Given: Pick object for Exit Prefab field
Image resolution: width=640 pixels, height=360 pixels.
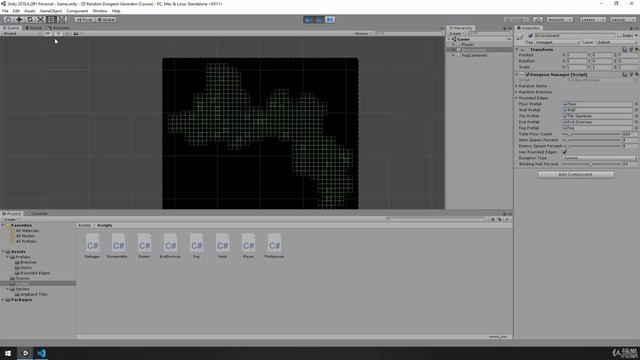Looking at the screenshot, I should tap(636, 122).
